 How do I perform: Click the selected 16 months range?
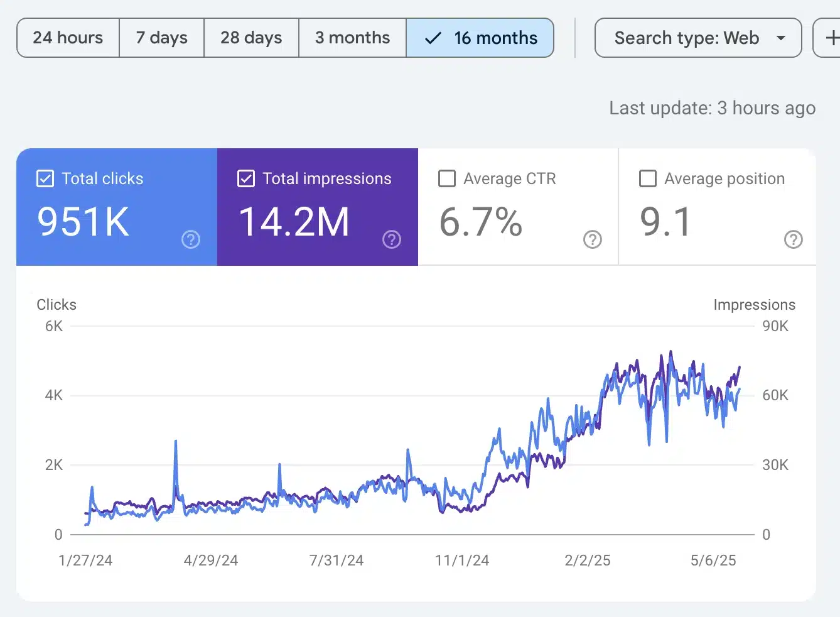[x=480, y=38]
